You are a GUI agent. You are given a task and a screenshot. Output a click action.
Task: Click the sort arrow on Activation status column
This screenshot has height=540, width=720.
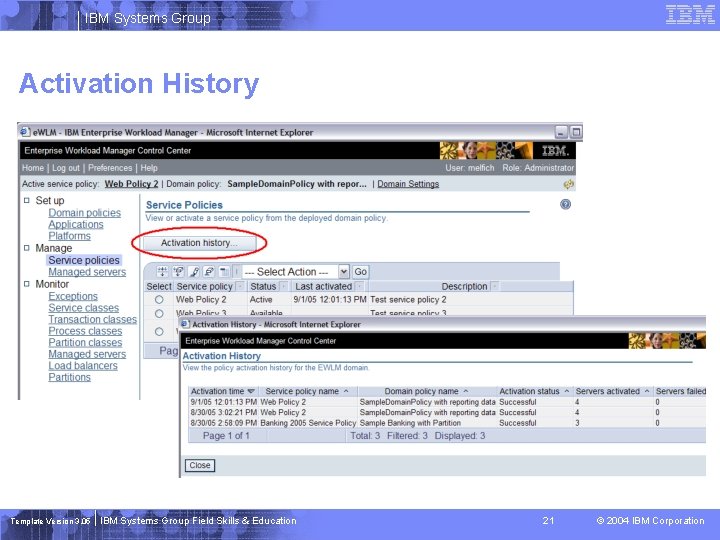(567, 391)
